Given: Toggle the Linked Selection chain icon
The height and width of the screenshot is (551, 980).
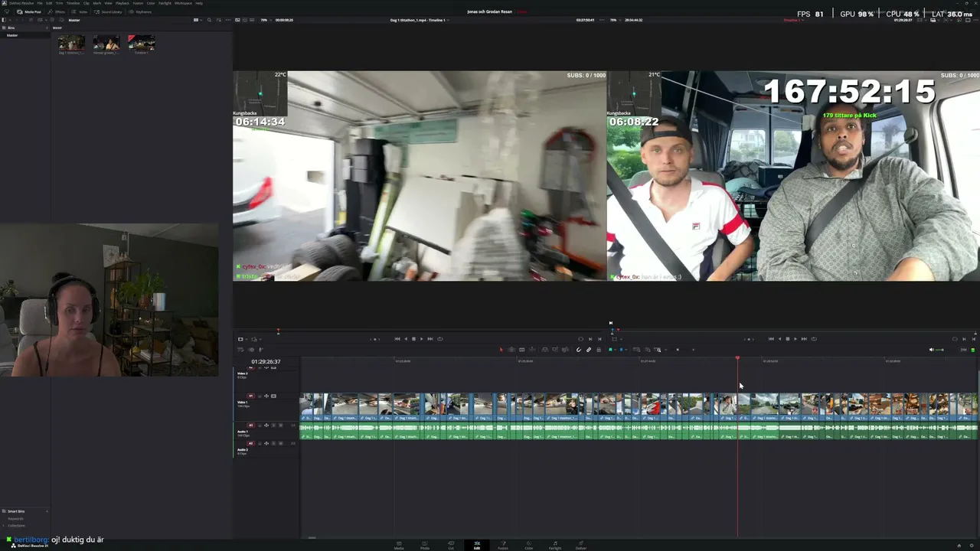Looking at the screenshot, I should tap(589, 350).
